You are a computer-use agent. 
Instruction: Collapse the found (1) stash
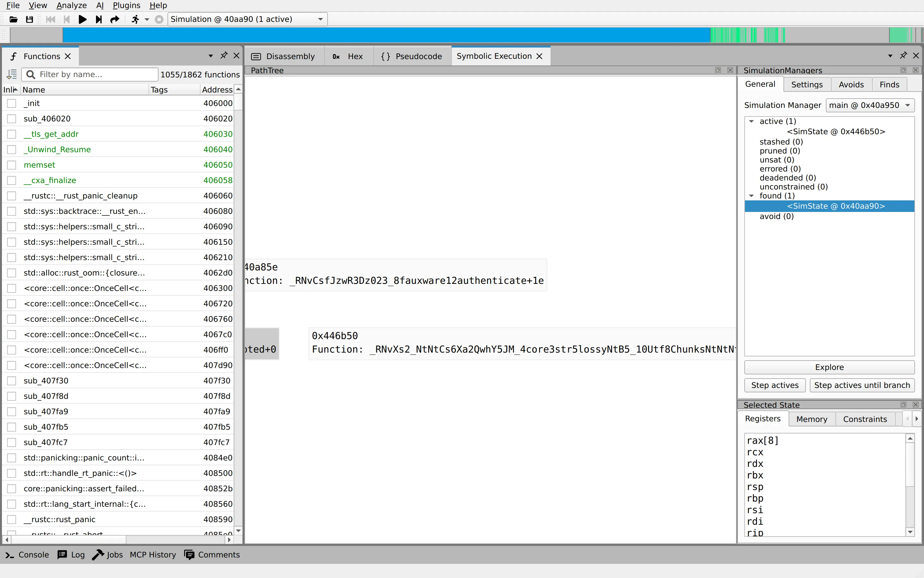click(x=751, y=196)
